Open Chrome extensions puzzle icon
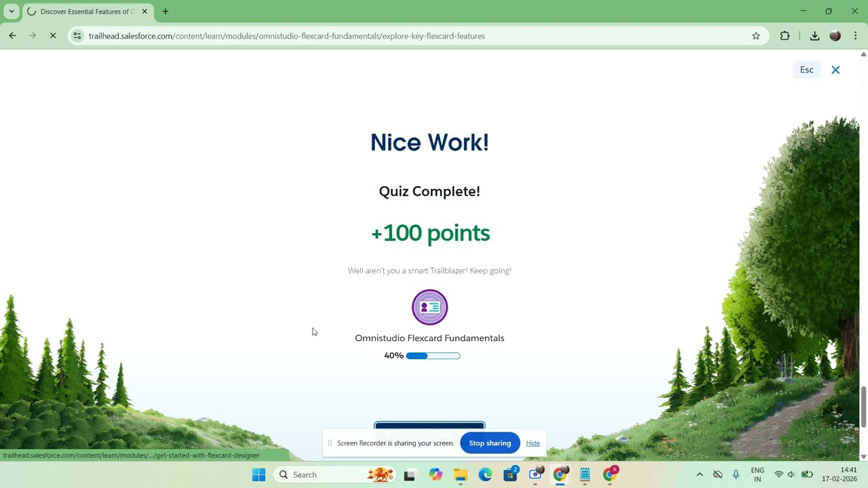Screen dimensions: 868x488 [785, 36]
